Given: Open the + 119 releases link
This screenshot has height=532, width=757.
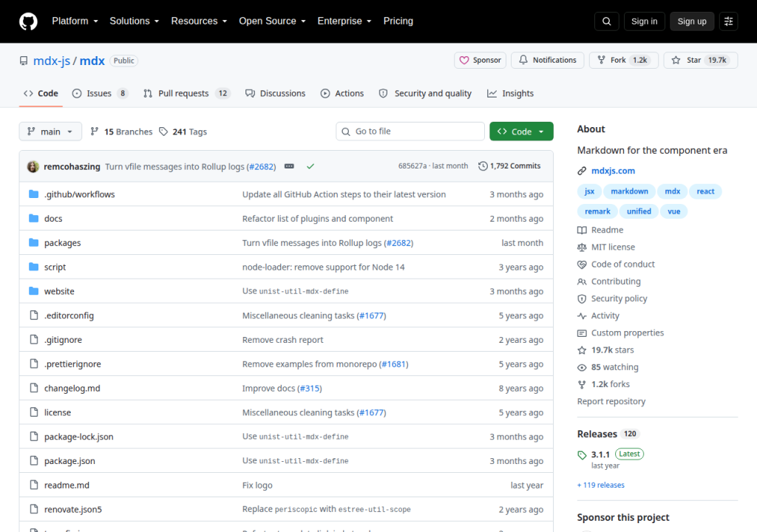Looking at the screenshot, I should (x=600, y=485).
